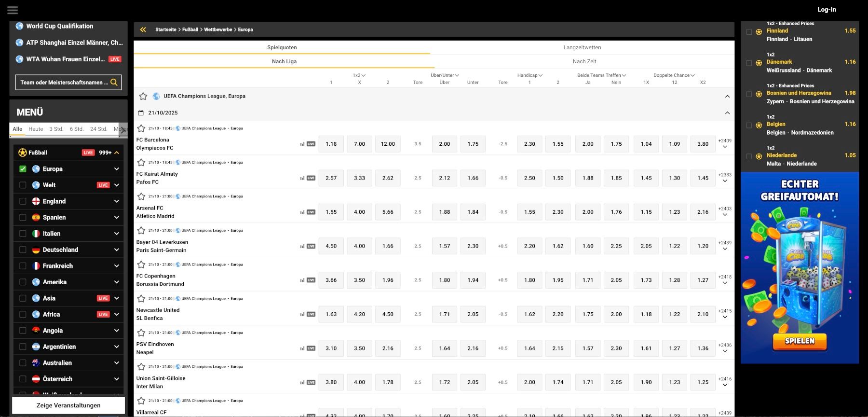The height and width of the screenshot is (417, 868).
Task: Star the PSV Eindhoven vs Neapel match
Action: pyautogui.click(x=141, y=333)
